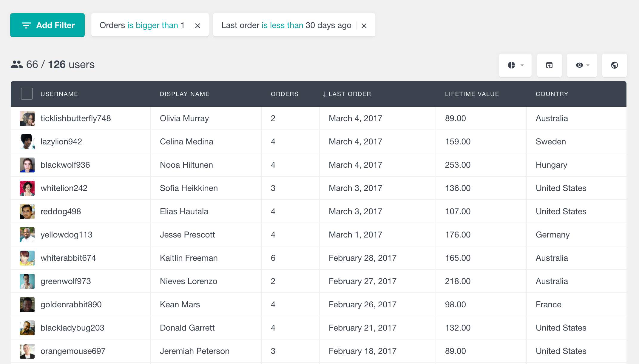Open the globe map view icon
This screenshot has width=639, height=364.
(x=614, y=65)
